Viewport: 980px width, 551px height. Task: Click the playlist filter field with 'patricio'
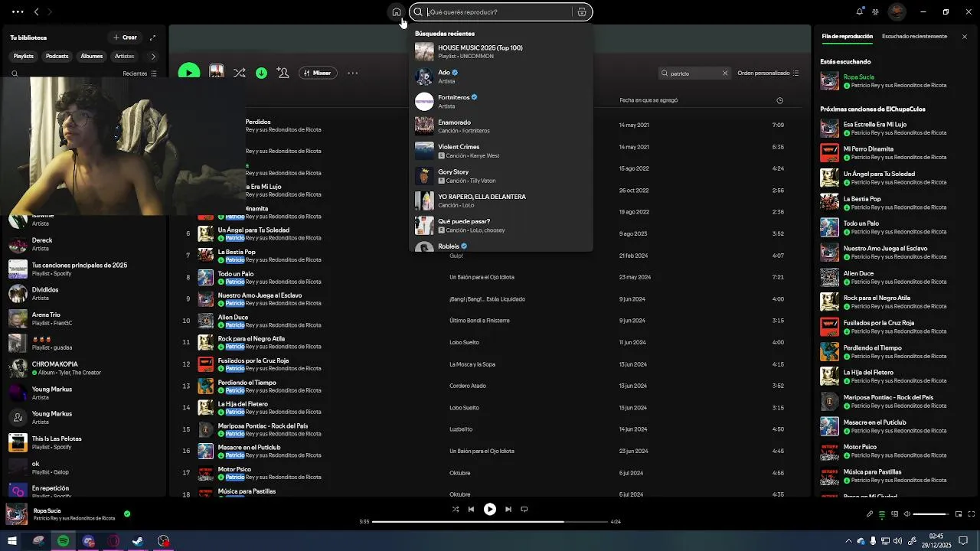pyautogui.click(x=694, y=73)
